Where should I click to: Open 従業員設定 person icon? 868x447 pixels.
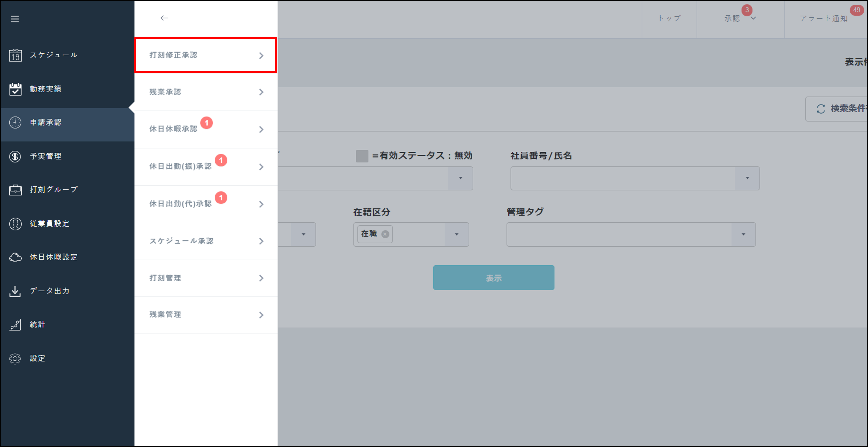(x=15, y=224)
